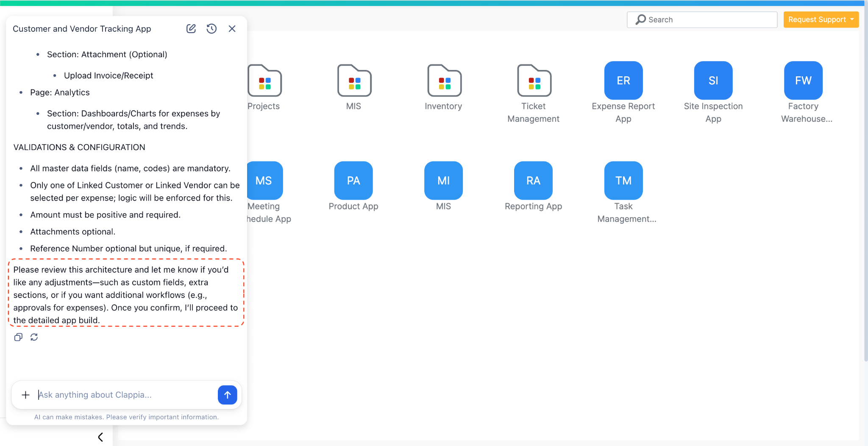Send message with the blue arrow button
This screenshot has height=446, width=868.
[227, 395]
